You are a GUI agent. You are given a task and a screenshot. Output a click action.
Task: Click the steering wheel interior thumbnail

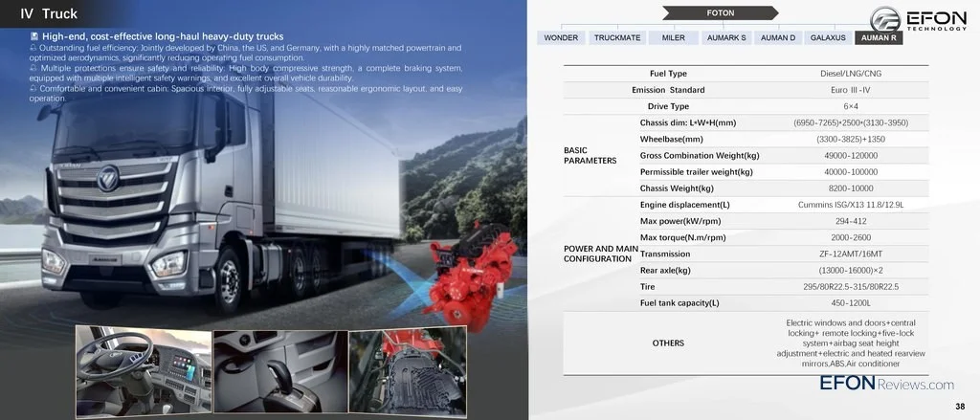[x=144, y=371]
